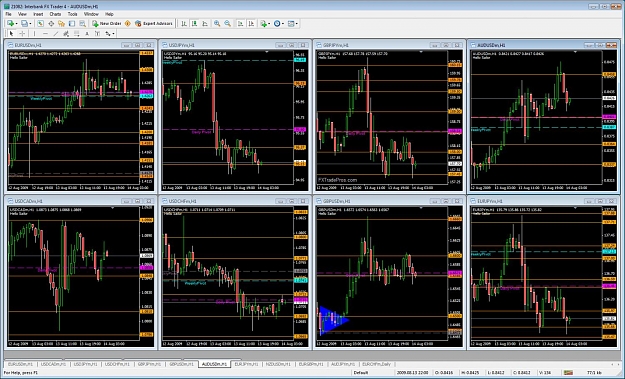This screenshot has height=379, width=625.
Task: Click the chart shift marker in USDCAD chart
Action: 112,208
